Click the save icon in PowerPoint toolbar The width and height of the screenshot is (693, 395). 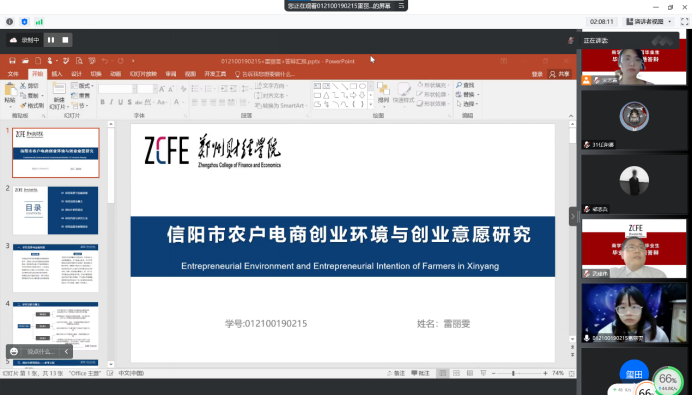[x=12, y=61]
